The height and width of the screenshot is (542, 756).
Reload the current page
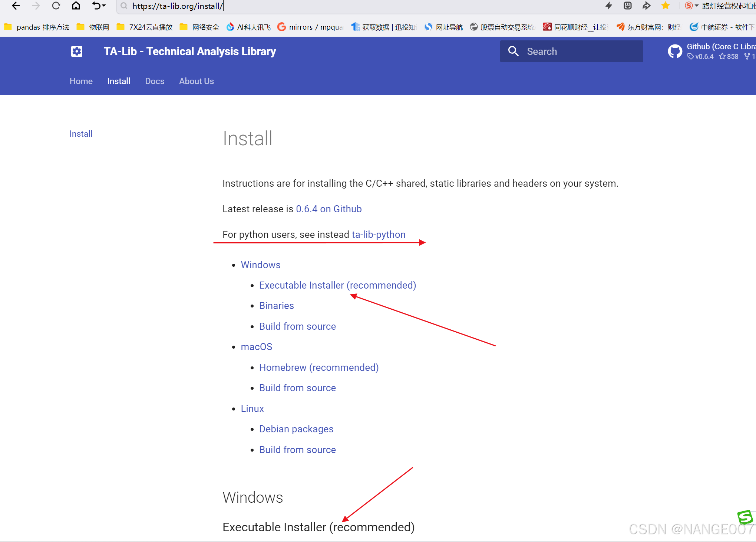56,6
